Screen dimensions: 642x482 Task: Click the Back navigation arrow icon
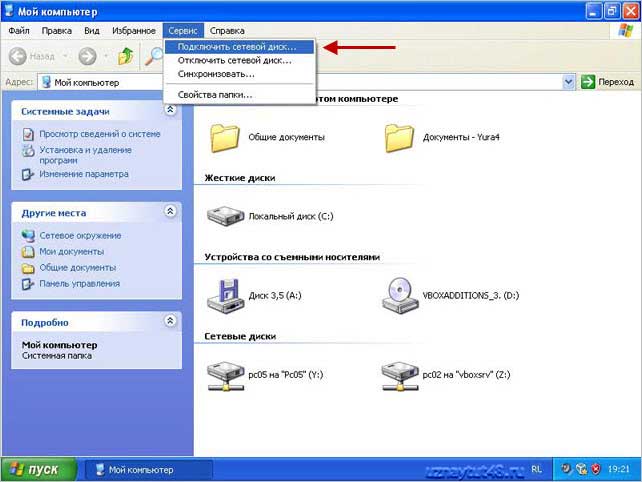pos(18,56)
